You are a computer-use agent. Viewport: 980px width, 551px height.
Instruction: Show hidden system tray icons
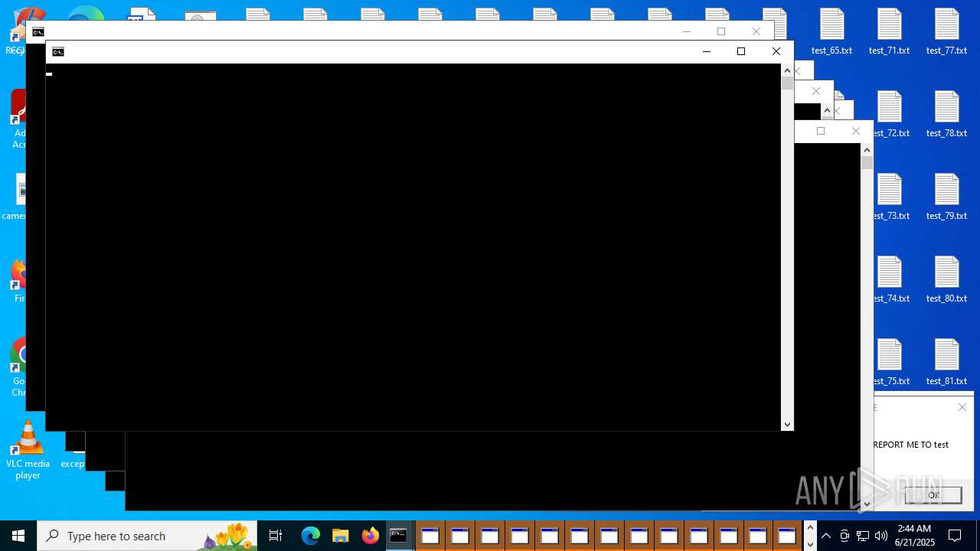(826, 536)
